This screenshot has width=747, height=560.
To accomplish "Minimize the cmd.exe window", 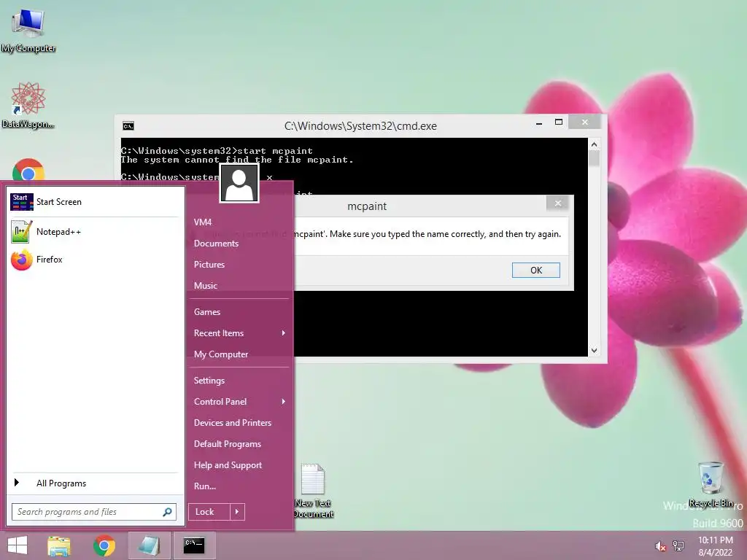I will point(539,122).
